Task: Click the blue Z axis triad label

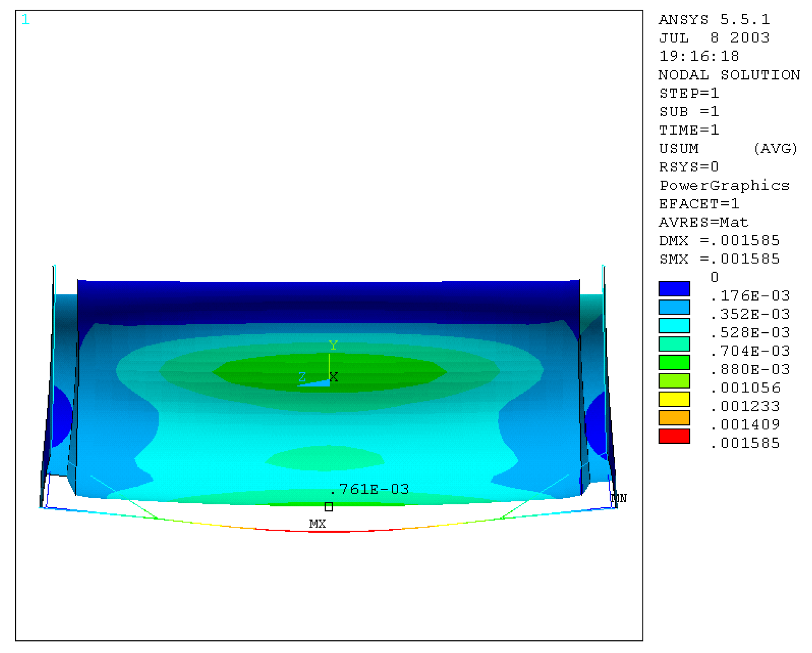Action: pyautogui.click(x=302, y=376)
